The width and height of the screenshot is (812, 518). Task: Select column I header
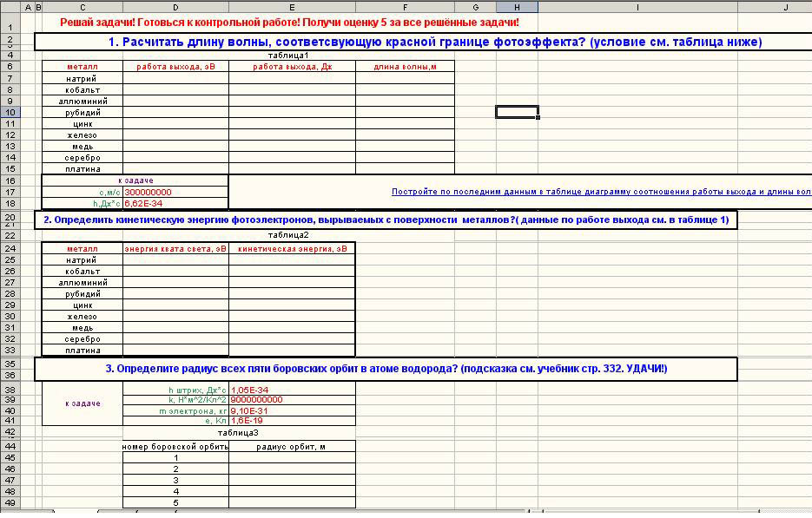(x=637, y=7)
